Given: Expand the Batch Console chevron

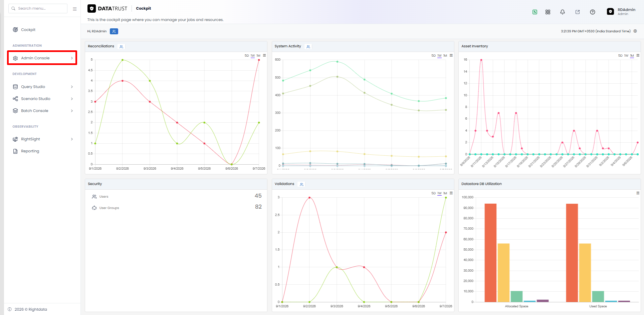Looking at the screenshot, I should (72, 111).
